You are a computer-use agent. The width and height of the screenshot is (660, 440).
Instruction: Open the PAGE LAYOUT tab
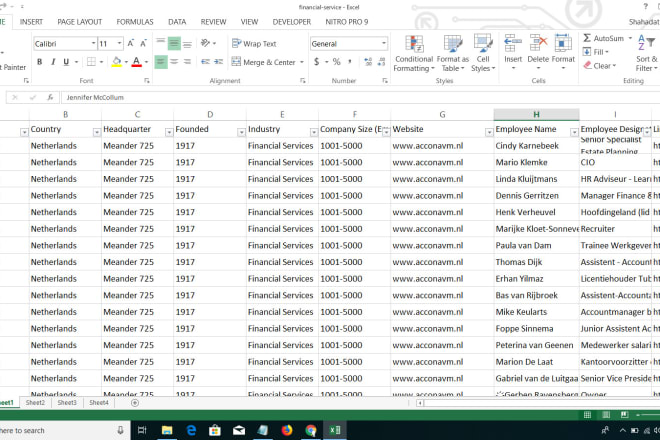pos(80,22)
